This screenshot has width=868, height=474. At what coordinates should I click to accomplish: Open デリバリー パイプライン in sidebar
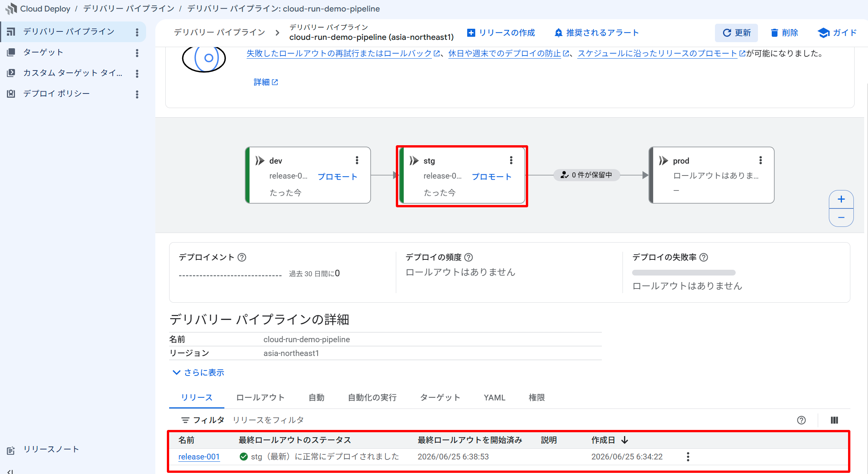[69, 31]
